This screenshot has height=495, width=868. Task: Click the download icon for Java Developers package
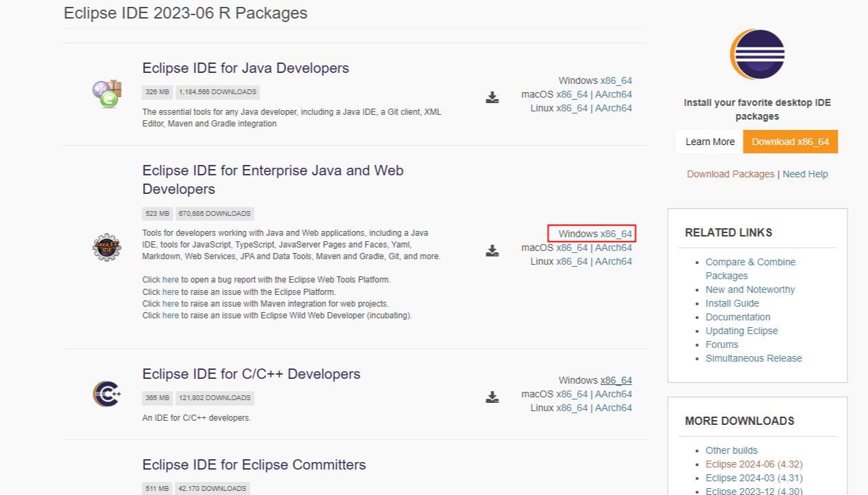492,97
